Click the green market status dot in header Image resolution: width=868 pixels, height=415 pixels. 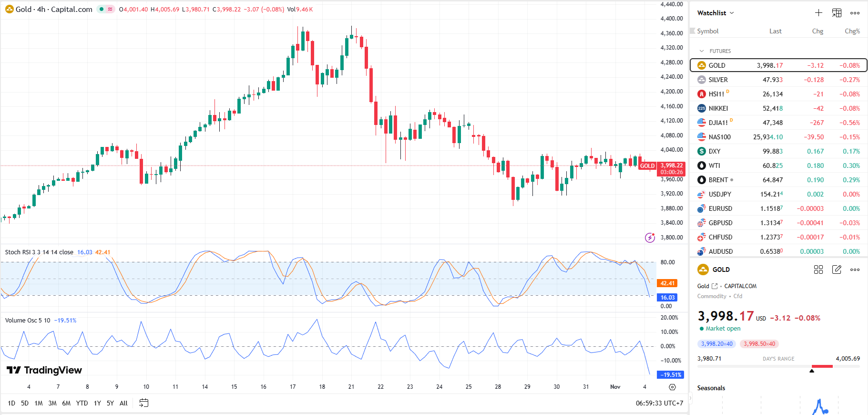pyautogui.click(x=102, y=9)
